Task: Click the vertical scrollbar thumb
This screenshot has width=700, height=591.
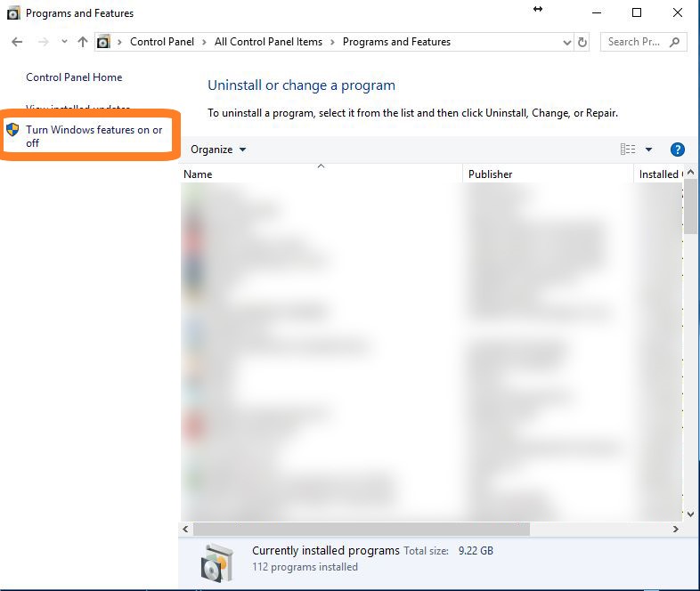Action: (690, 206)
